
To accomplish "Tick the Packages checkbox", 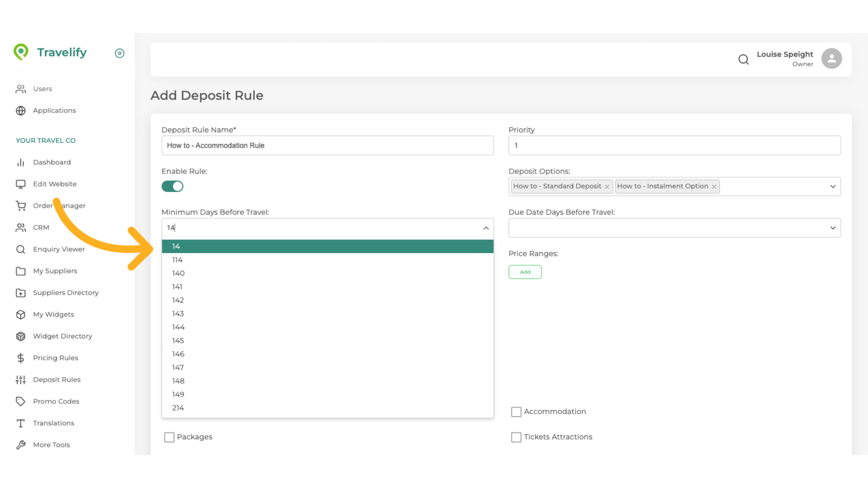I will pos(169,437).
